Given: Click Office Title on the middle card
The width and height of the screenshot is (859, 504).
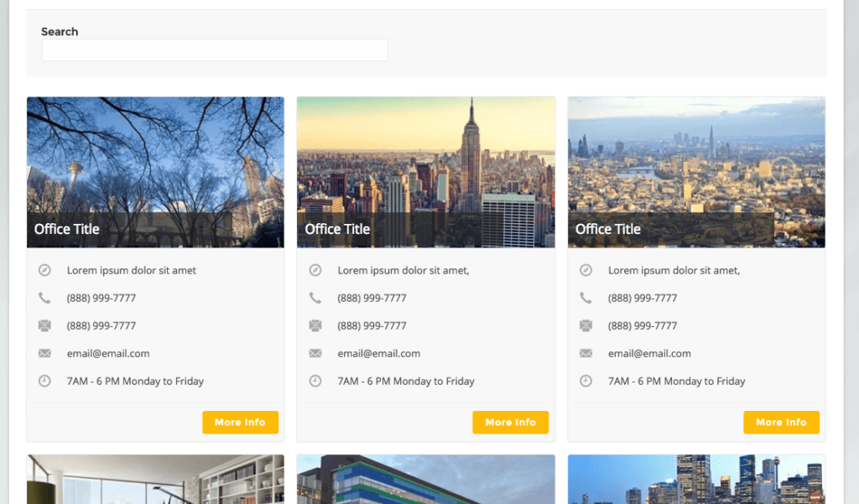Looking at the screenshot, I should coord(337,229).
